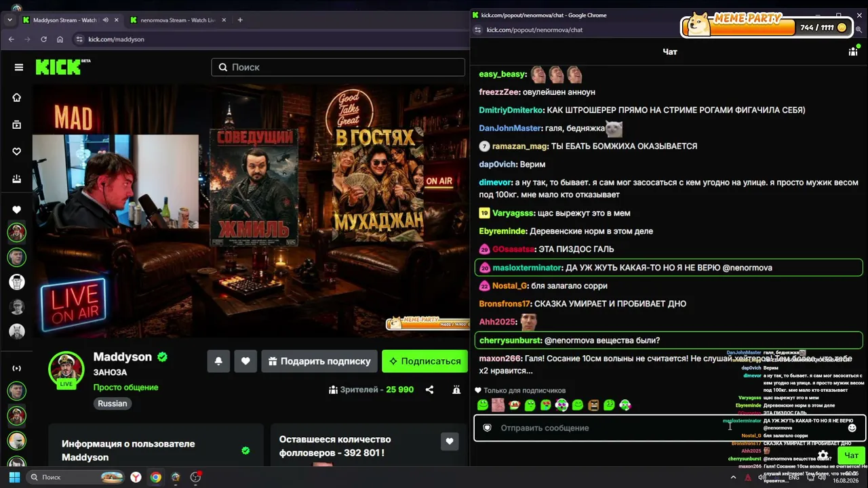Pick the first green smiling emote

[x=483, y=405]
